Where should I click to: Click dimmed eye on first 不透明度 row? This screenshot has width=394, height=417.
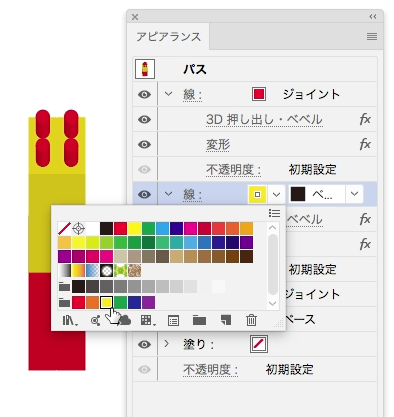[x=144, y=169]
